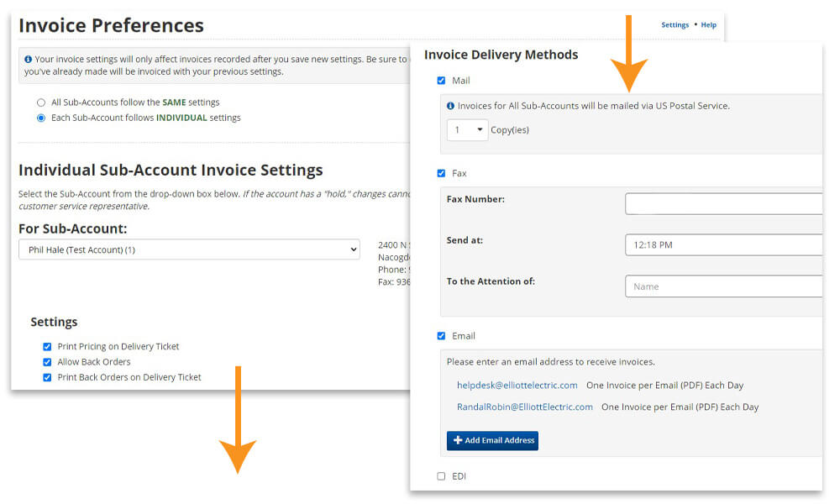
Task: Click the Invoice Preferences page title
Action: (x=111, y=26)
